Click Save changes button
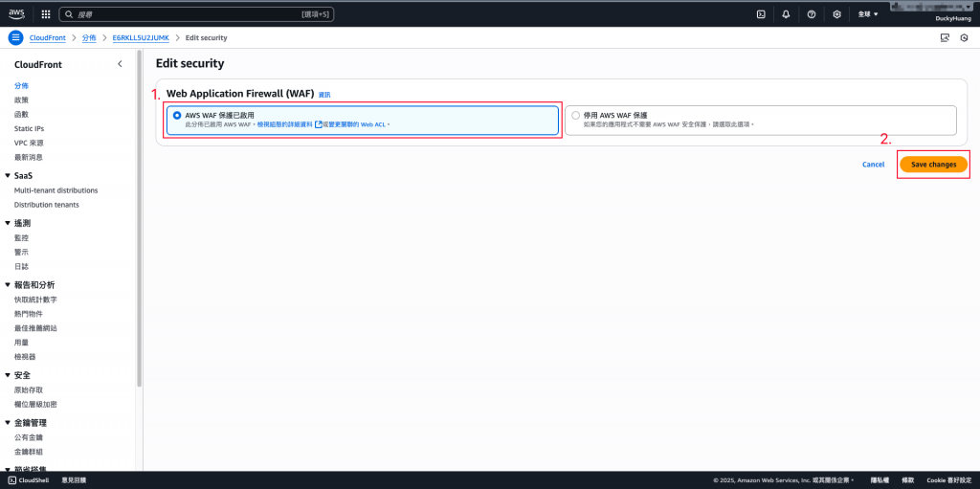This screenshot has height=489, width=980. (934, 165)
